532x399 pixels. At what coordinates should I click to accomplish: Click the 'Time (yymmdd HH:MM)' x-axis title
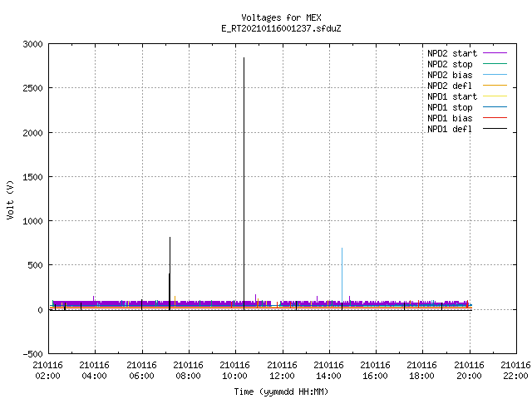pos(281,392)
